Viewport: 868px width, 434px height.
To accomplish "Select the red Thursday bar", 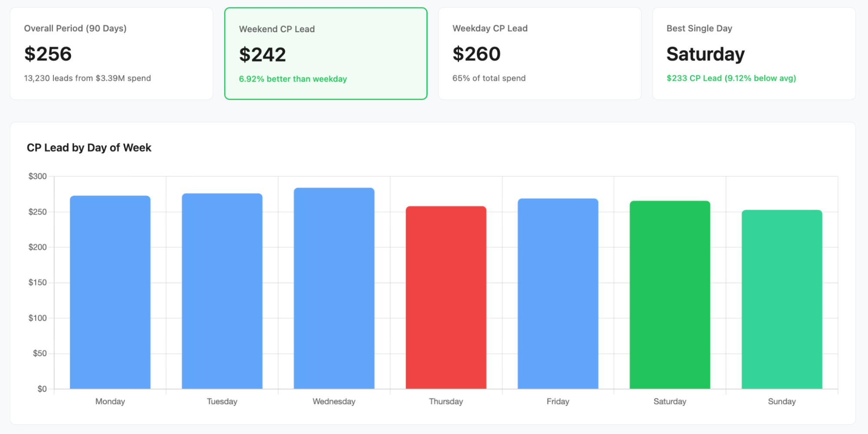I will coord(446,297).
